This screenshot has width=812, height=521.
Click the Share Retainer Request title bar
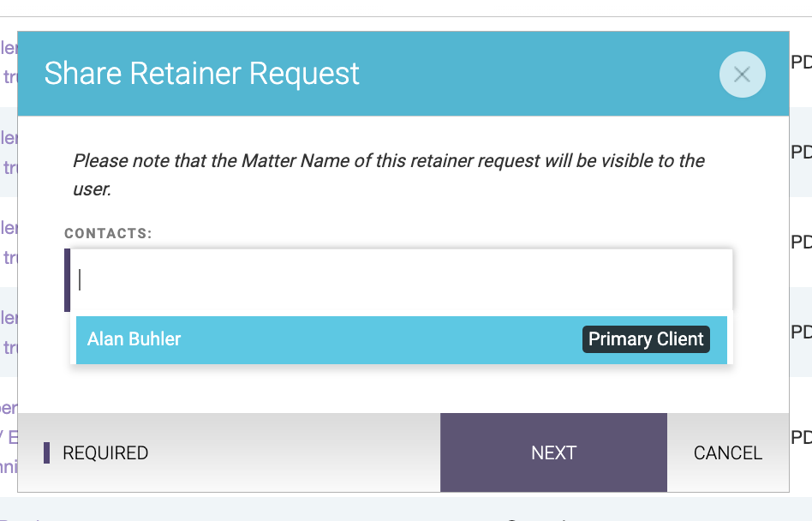(202, 74)
